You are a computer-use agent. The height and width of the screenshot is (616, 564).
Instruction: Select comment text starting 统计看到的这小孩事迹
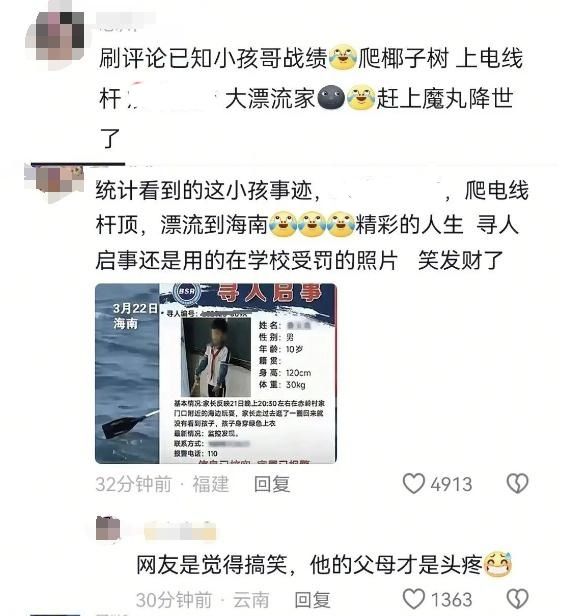coord(311,226)
